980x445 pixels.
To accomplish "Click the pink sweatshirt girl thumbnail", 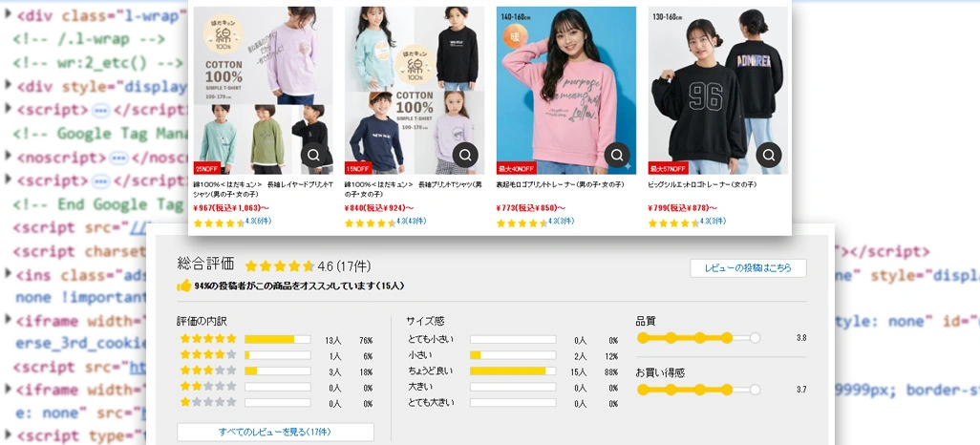I will point(566,90).
